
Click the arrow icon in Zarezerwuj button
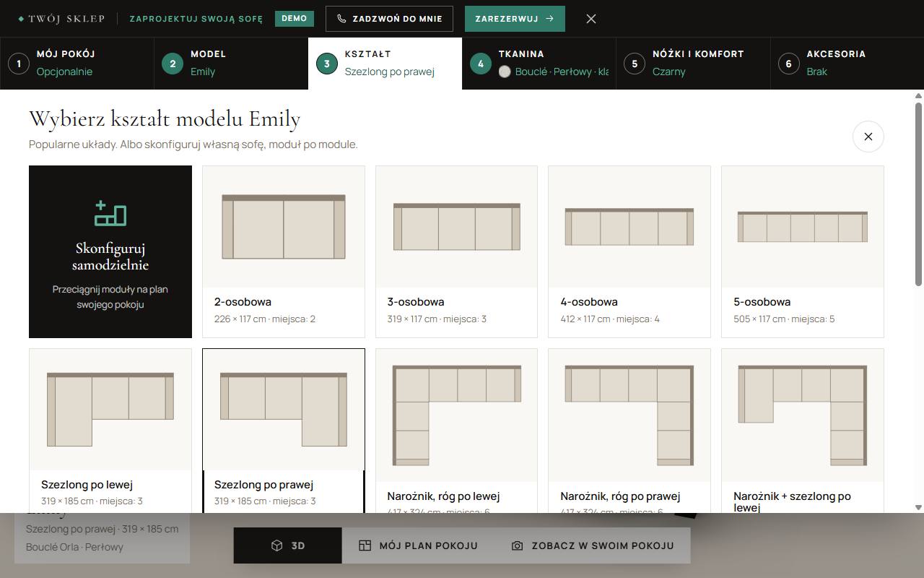point(550,19)
